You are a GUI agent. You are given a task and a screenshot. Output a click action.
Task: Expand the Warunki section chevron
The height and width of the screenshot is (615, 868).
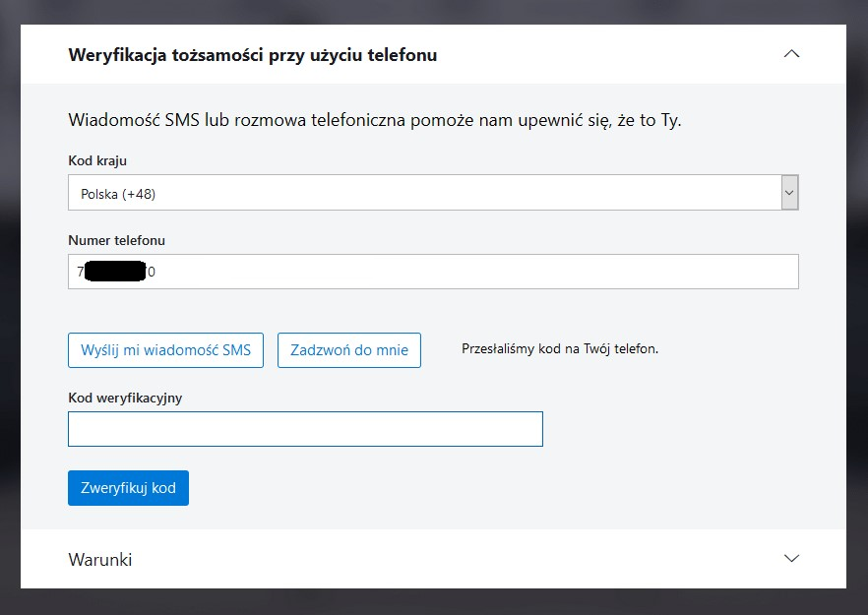[x=791, y=558]
